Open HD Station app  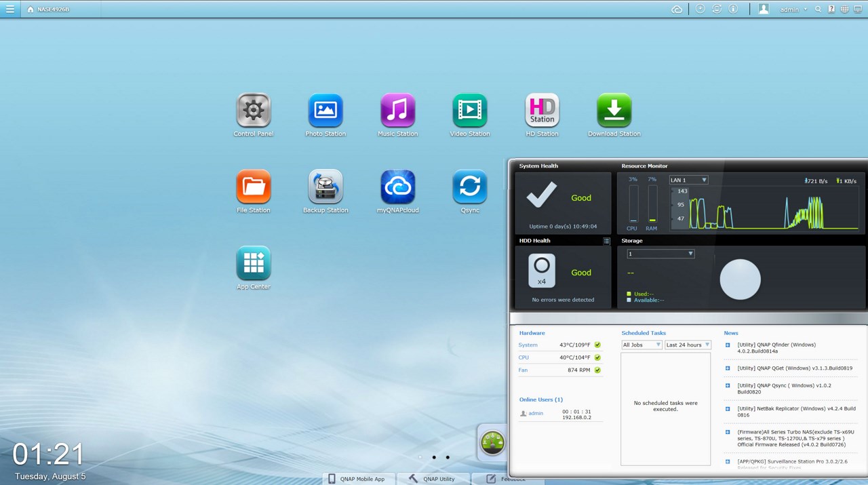542,111
